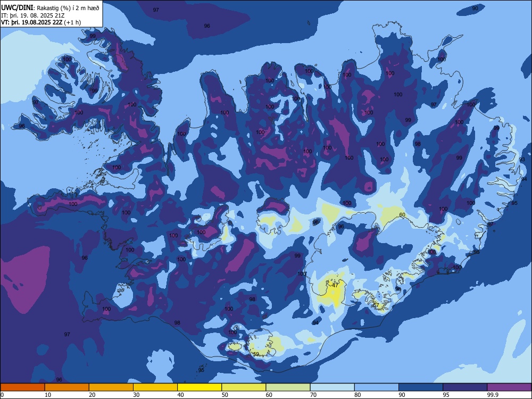
Task: Click the legend tick label 20
Action: tap(92, 395)
